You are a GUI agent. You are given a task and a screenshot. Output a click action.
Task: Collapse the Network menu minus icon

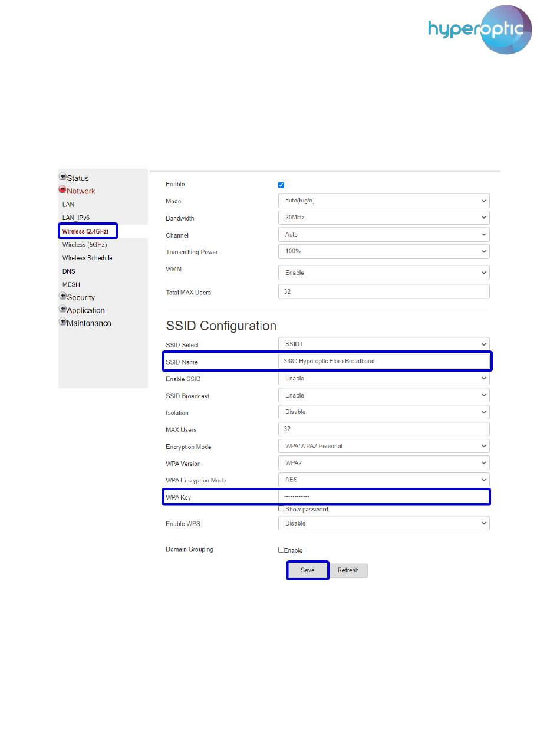[x=62, y=190]
